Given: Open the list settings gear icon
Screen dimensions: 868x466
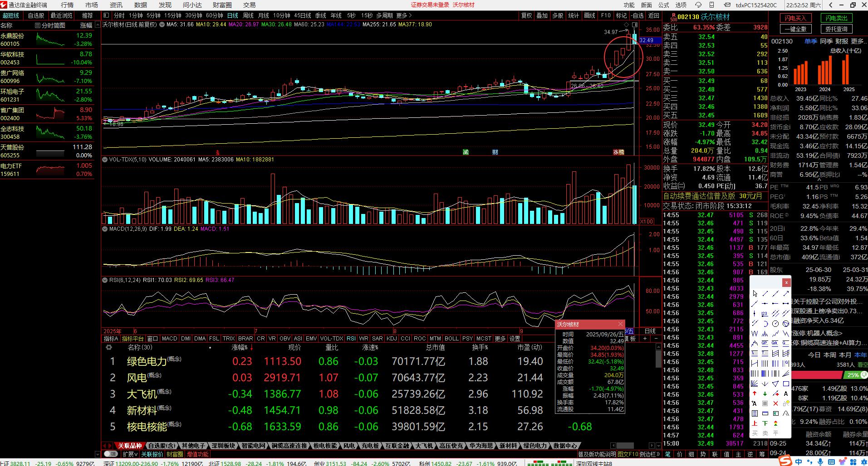Looking at the screenshot, I should point(109,347).
